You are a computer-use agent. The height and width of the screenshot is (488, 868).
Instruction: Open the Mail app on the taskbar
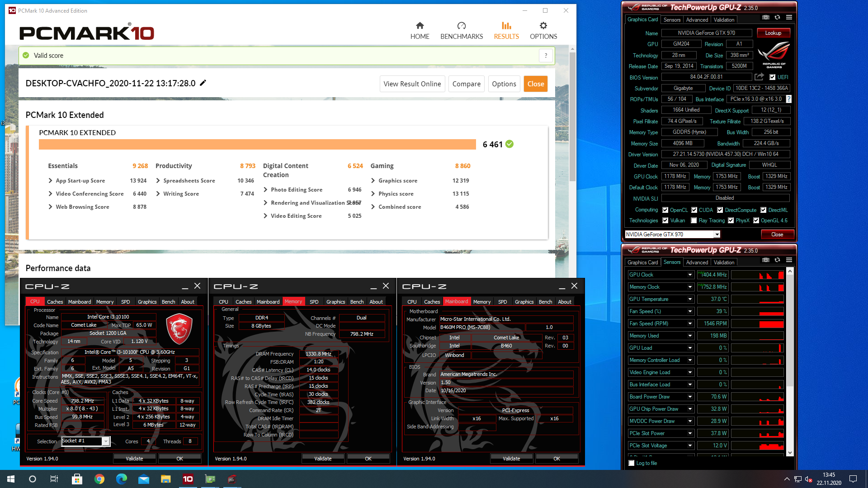[x=143, y=479]
